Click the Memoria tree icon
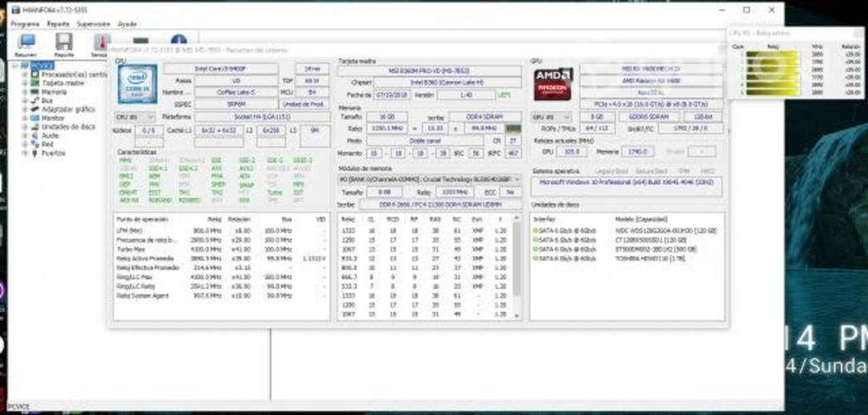This screenshot has height=415, width=868. tap(36, 92)
